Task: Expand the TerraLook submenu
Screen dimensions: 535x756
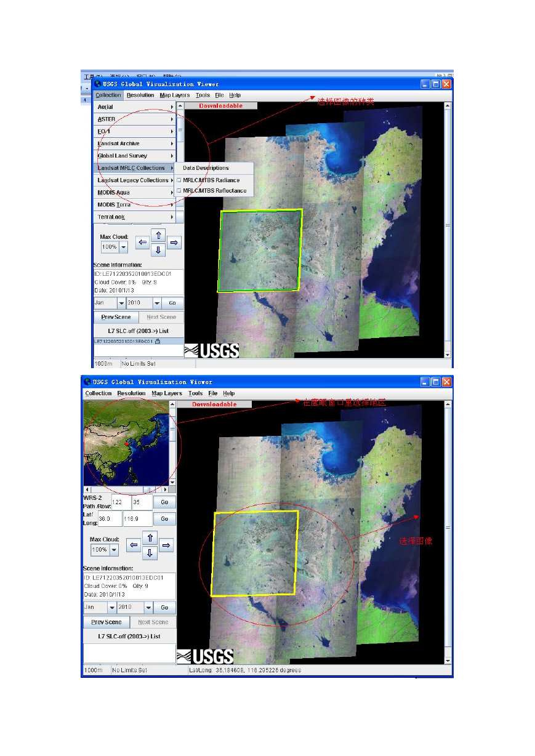Action: pos(135,217)
